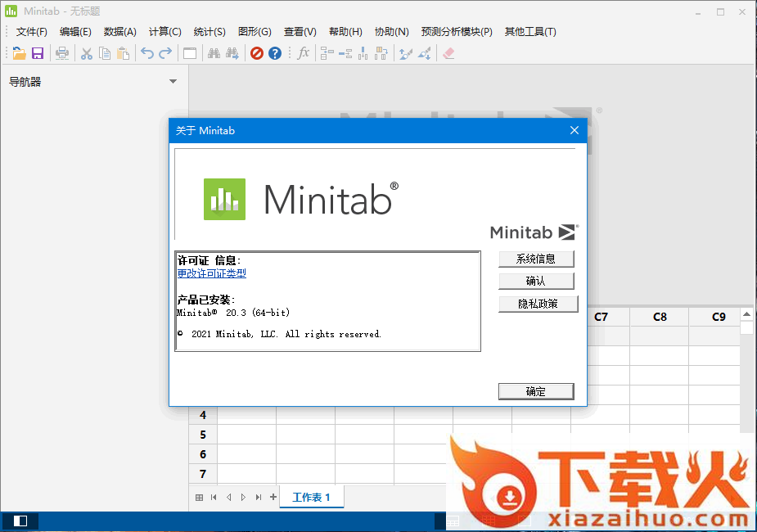Screen dimensions: 757x532
Task: Click the brush with down arrow icon
Action: 424,53
